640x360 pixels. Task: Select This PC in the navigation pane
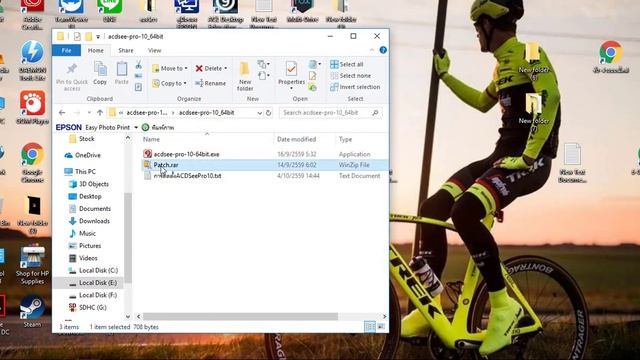click(85, 171)
